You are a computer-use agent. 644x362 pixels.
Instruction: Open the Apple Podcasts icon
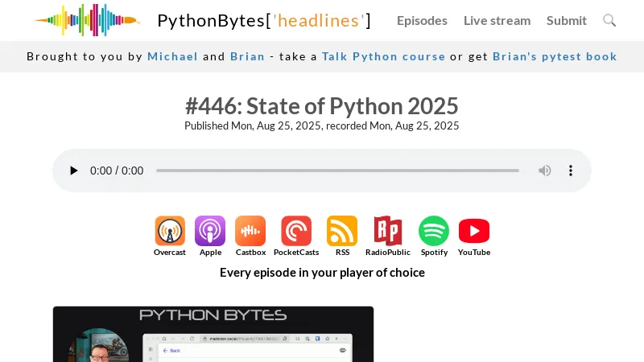click(210, 232)
